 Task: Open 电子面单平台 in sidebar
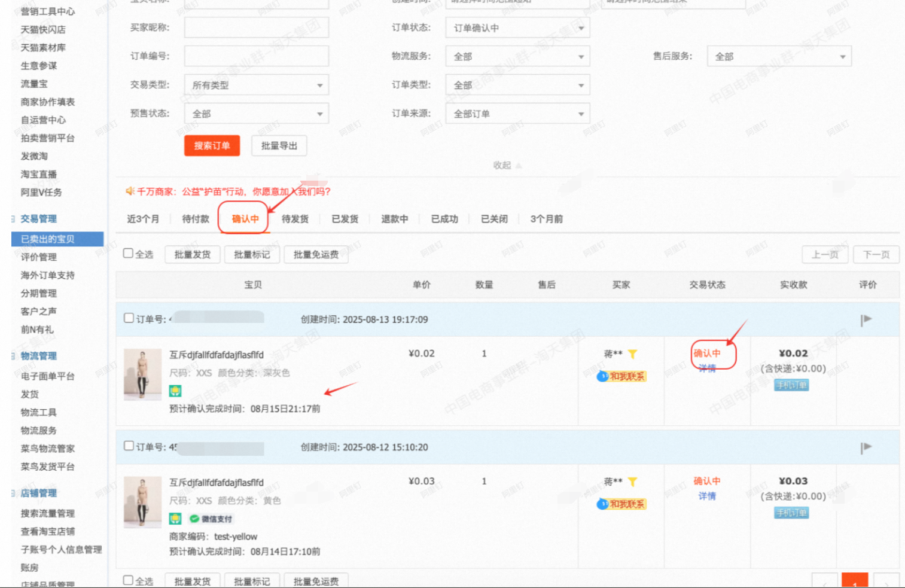pyautogui.click(x=48, y=376)
